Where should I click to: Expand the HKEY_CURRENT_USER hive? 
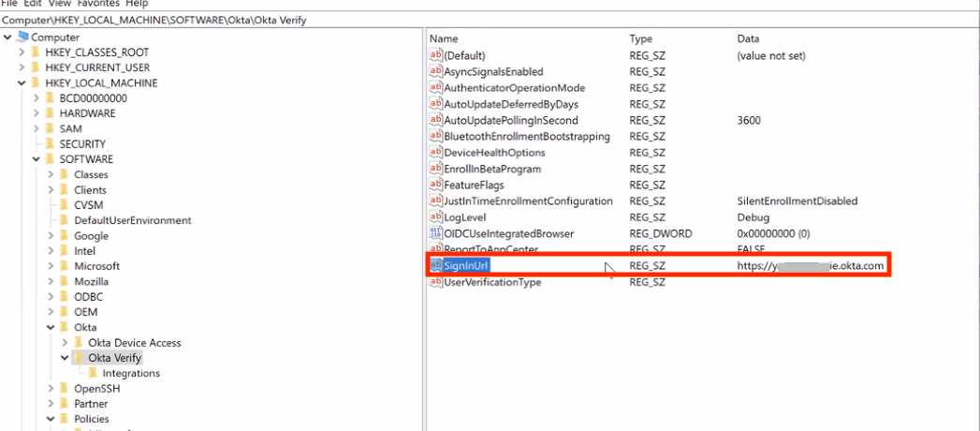point(22,67)
